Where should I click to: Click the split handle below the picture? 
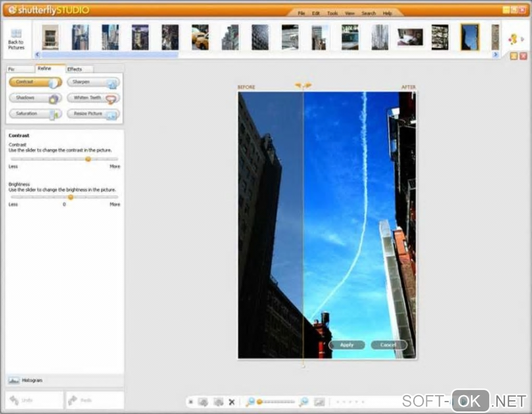tap(304, 366)
